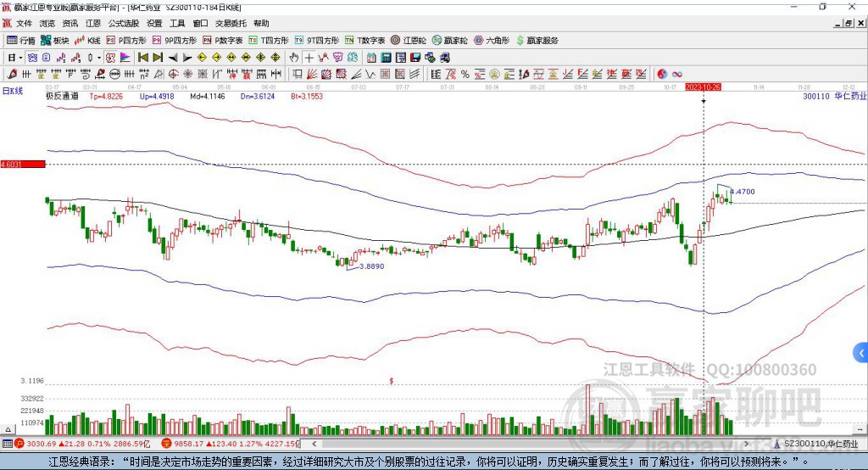Toggle the colored flag chart icon
Image resolution: width=868 pixels, height=470 pixels.
point(125,58)
